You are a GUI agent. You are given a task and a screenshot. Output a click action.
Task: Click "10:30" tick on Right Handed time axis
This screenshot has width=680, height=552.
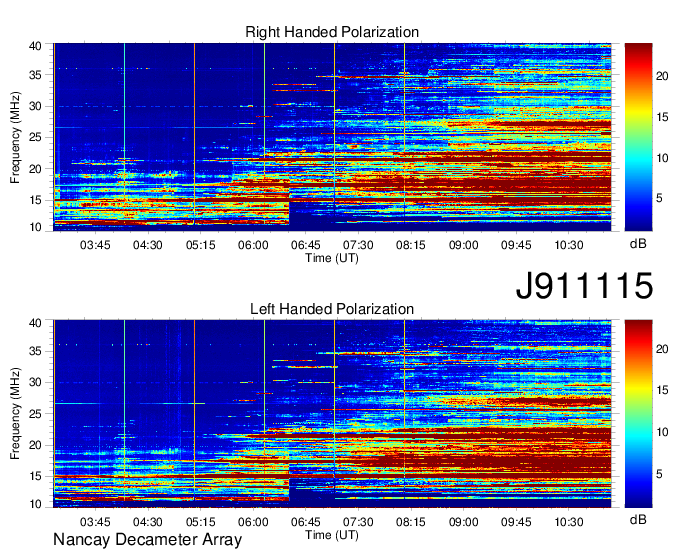coord(569,245)
